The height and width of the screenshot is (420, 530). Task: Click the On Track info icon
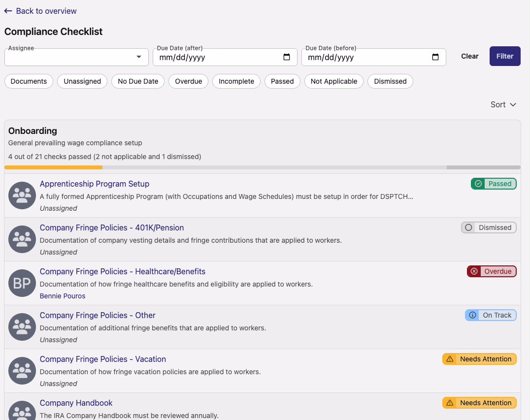tap(472, 315)
